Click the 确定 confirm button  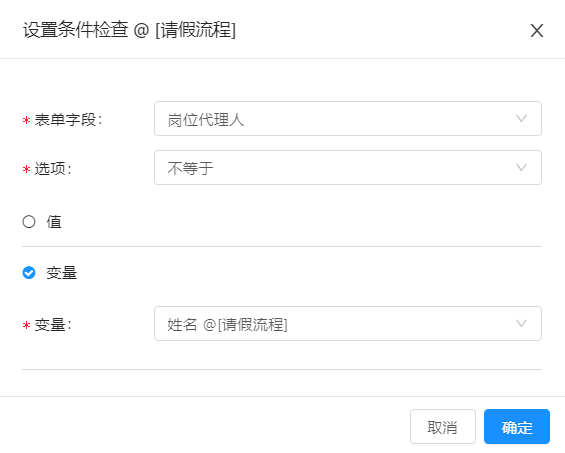(517, 427)
